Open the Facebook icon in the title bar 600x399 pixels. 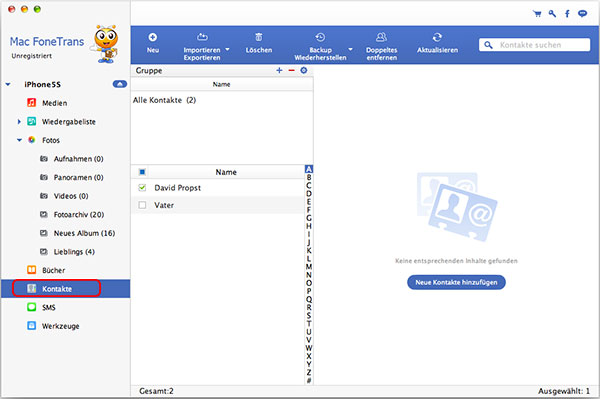567,14
